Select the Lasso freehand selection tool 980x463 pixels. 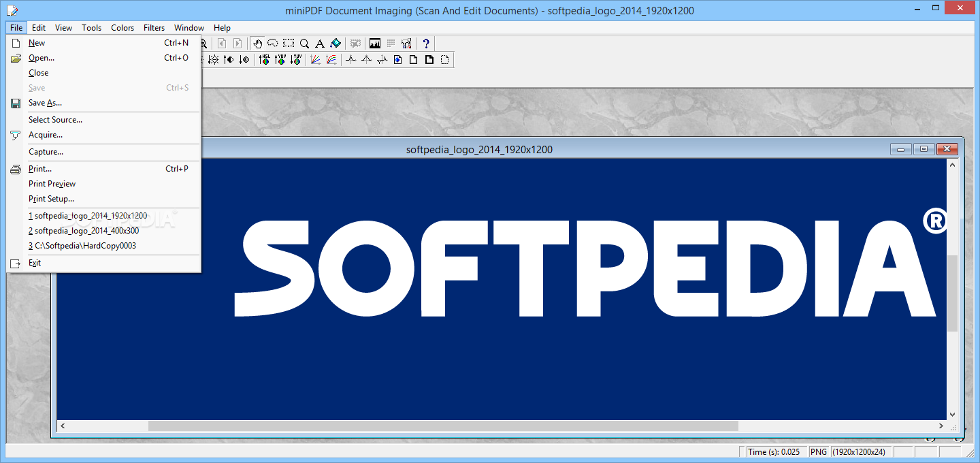coord(273,43)
